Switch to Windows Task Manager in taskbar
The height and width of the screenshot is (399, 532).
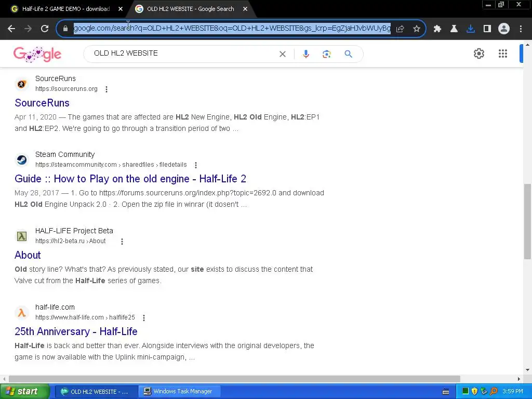(179, 392)
